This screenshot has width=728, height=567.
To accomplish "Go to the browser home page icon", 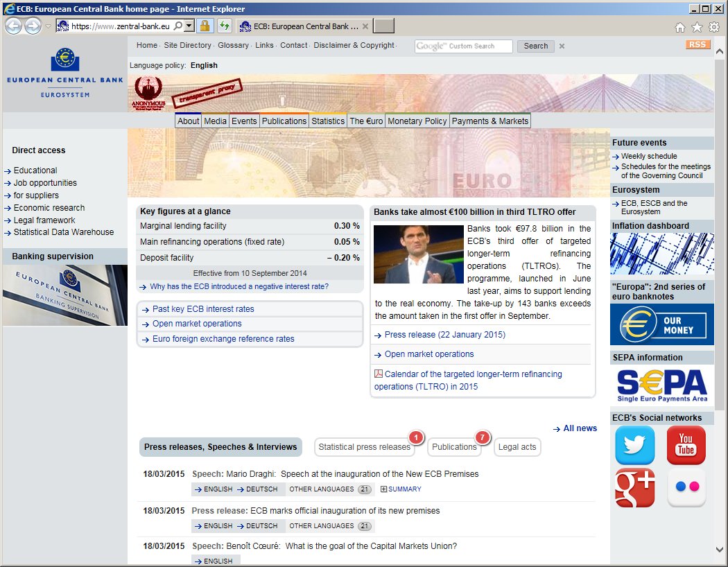I will (x=680, y=27).
